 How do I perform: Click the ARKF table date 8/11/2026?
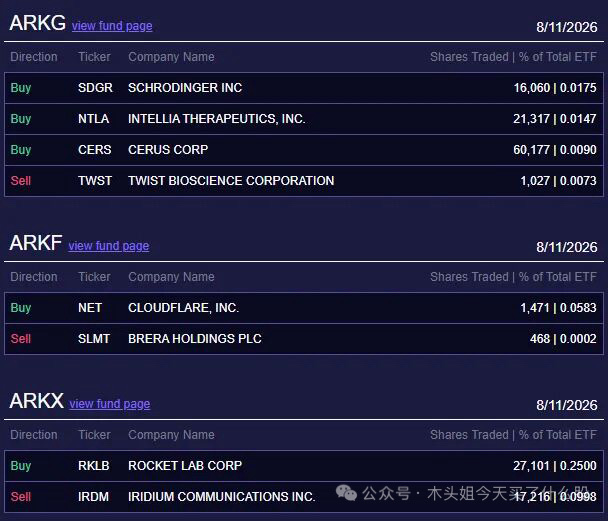pos(567,247)
